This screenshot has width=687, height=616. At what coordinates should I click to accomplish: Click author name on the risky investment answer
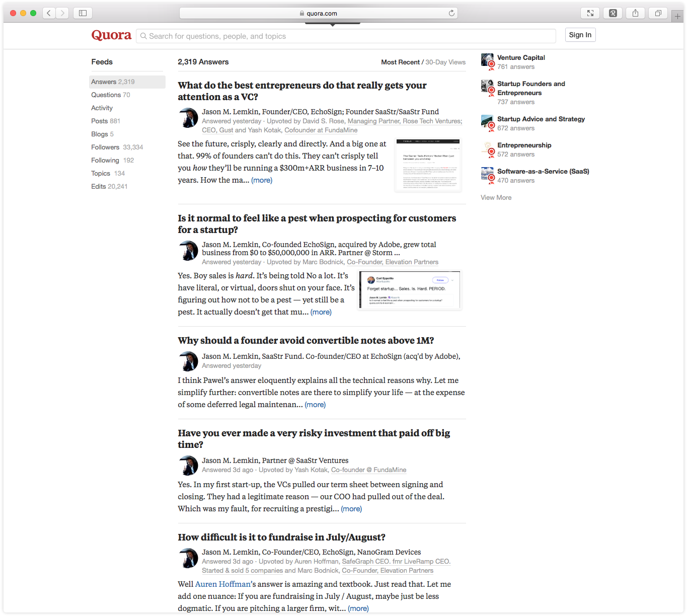[231, 460]
